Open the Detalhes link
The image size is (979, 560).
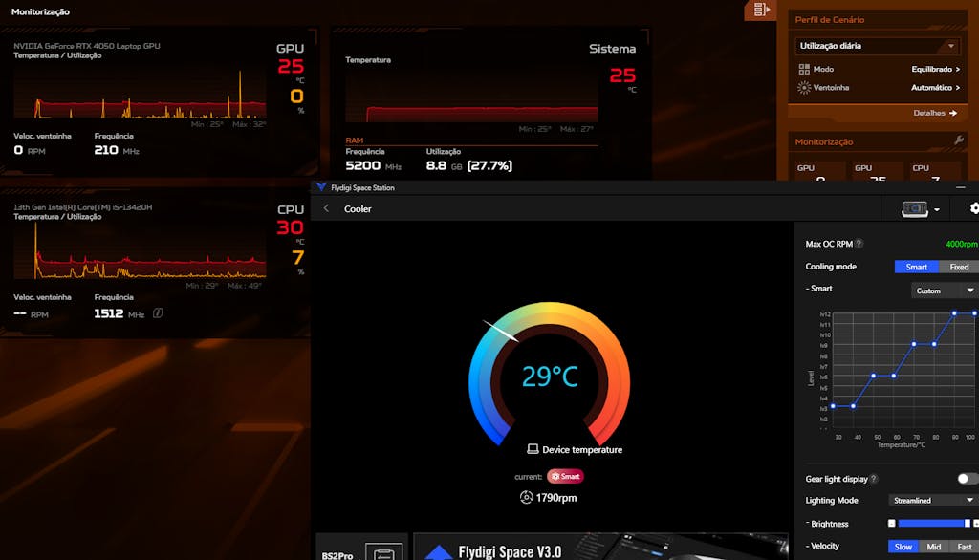(934, 113)
